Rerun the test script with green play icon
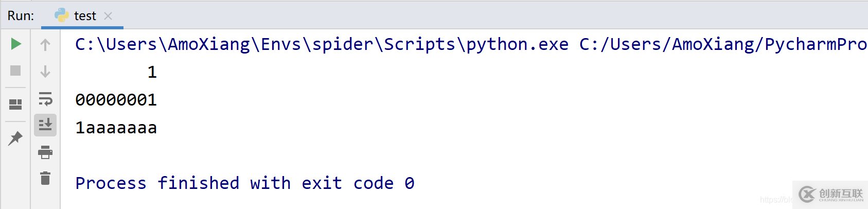The image size is (868, 209). (x=16, y=44)
